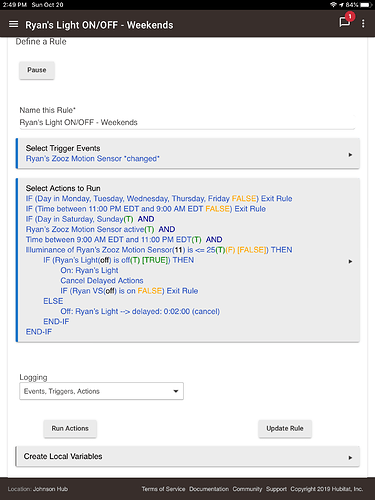This screenshot has width=375, height=500.
Task: Click Time between 9:00 AM and 11:00 PM line
Action: 124,240
